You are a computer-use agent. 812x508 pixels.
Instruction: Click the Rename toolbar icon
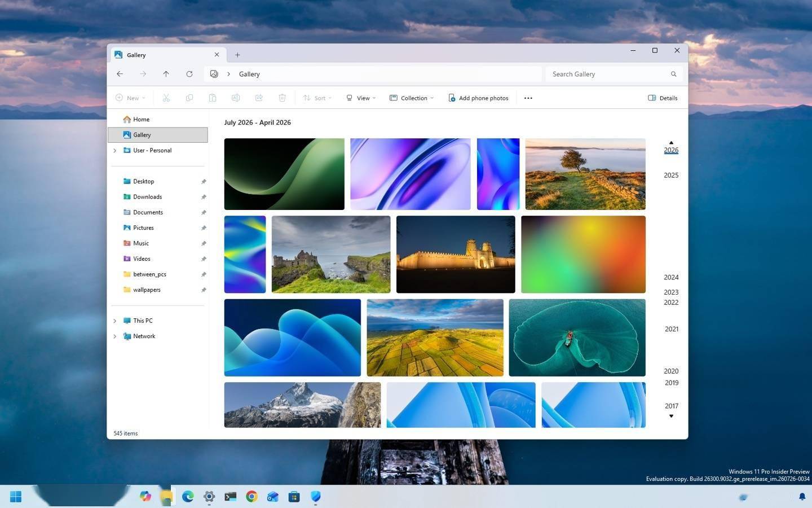[x=236, y=98]
